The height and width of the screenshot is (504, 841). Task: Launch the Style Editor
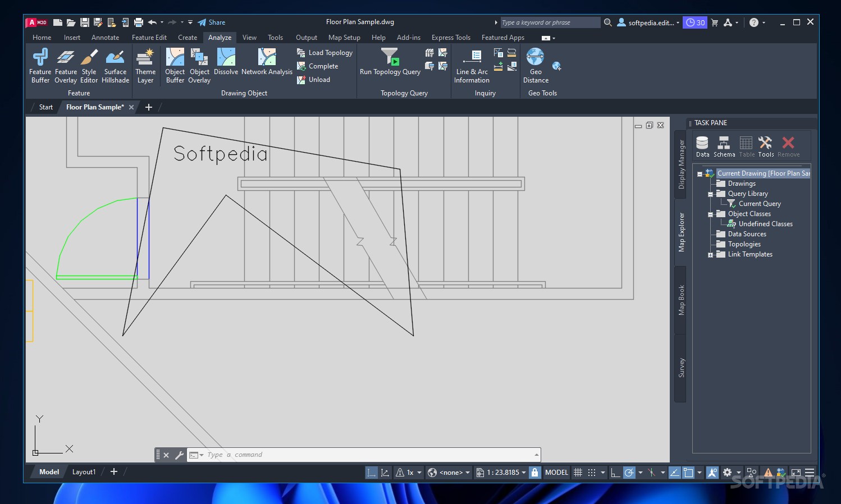[x=89, y=66]
